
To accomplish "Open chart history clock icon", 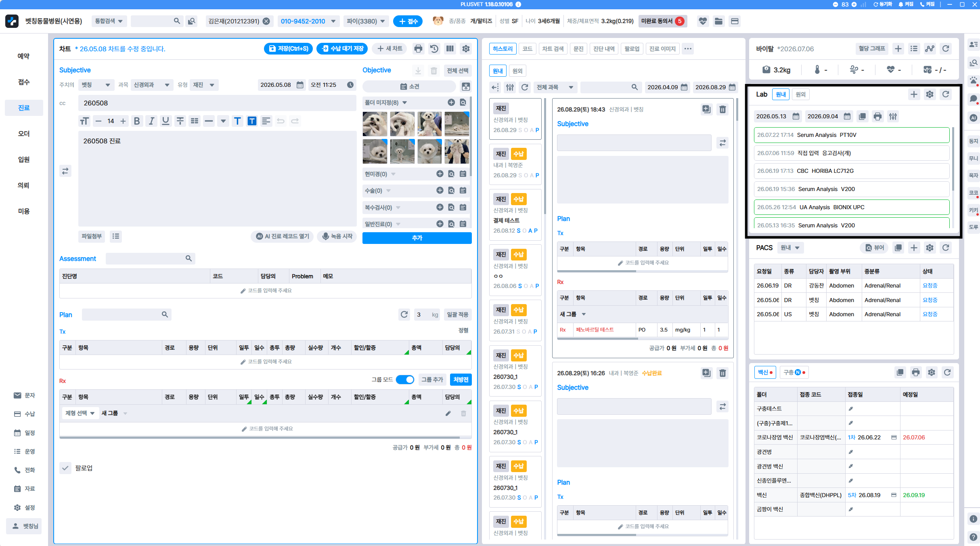I will click(x=434, y=49).
